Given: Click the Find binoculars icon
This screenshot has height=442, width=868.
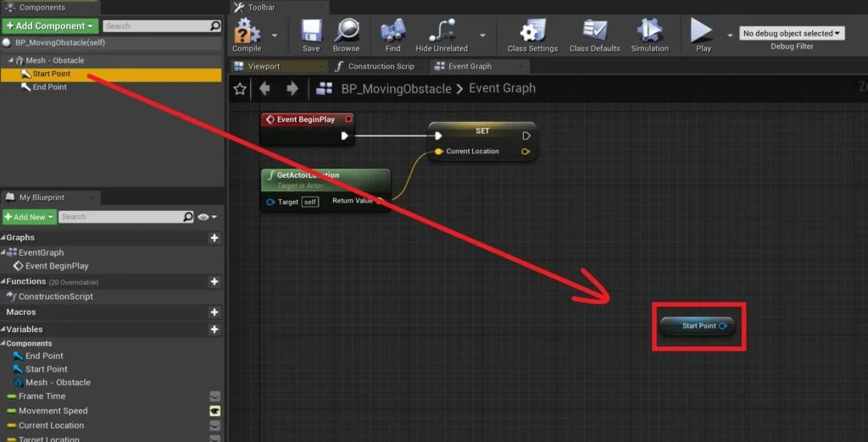Looking at the screenshot, I should point(392,32).
